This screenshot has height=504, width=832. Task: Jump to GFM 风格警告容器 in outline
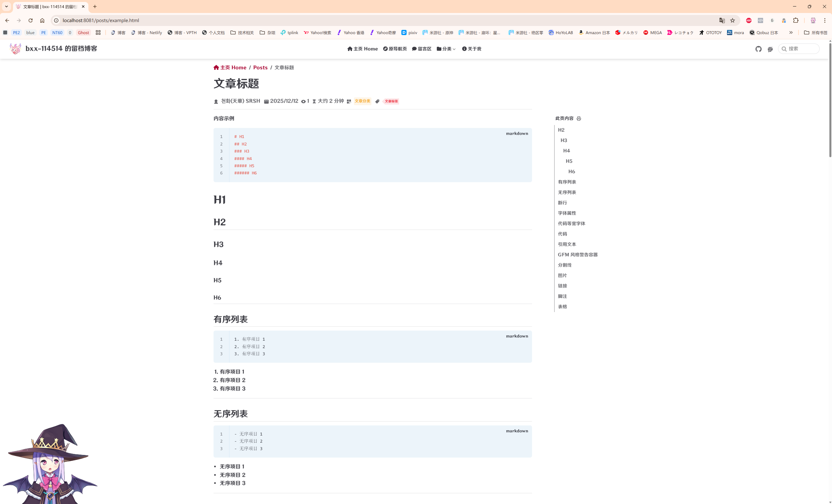pos(578,255)
